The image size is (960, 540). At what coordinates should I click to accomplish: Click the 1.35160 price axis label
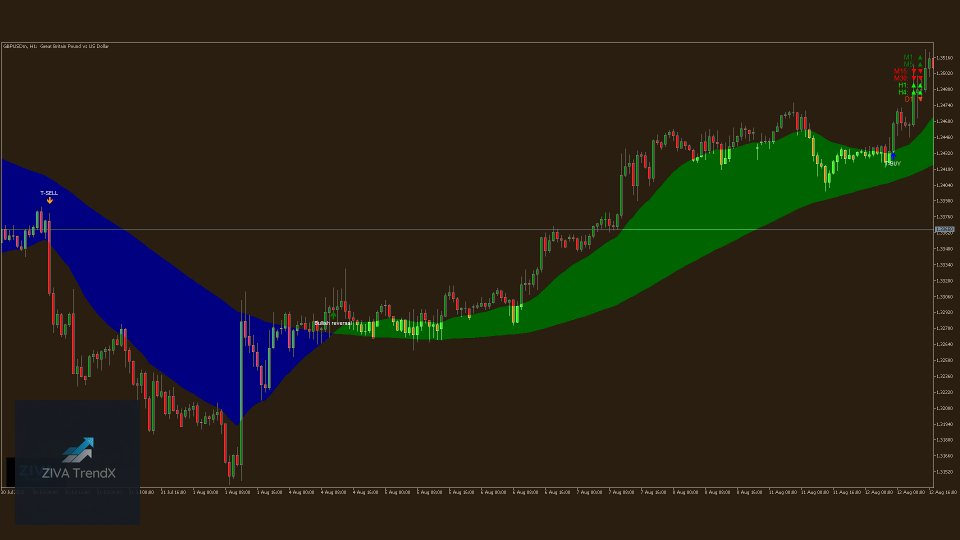[945, 58]
